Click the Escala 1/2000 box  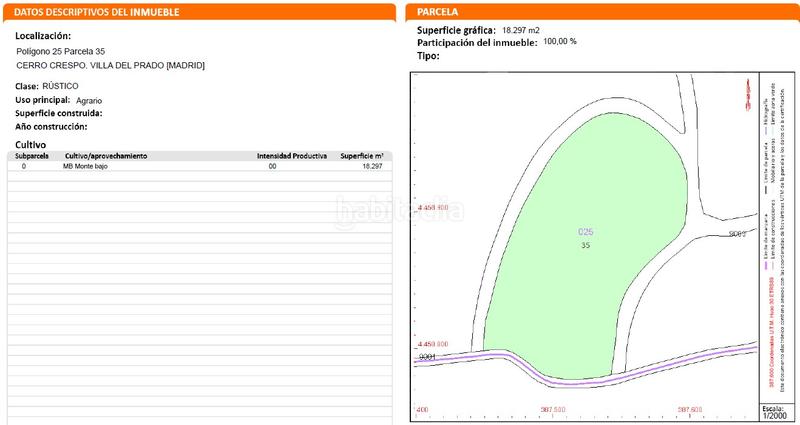[x=772, y=412]
